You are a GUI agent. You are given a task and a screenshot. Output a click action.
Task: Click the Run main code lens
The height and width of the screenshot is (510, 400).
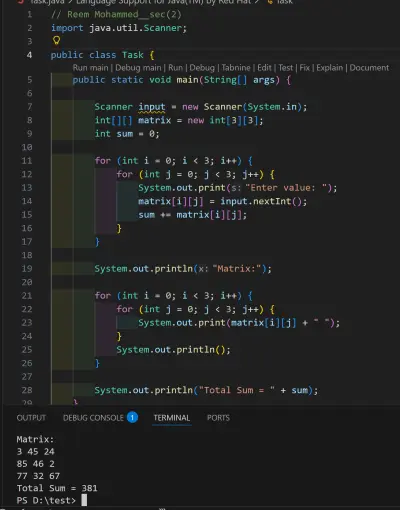pyautogui.click(x=90, y=68)
